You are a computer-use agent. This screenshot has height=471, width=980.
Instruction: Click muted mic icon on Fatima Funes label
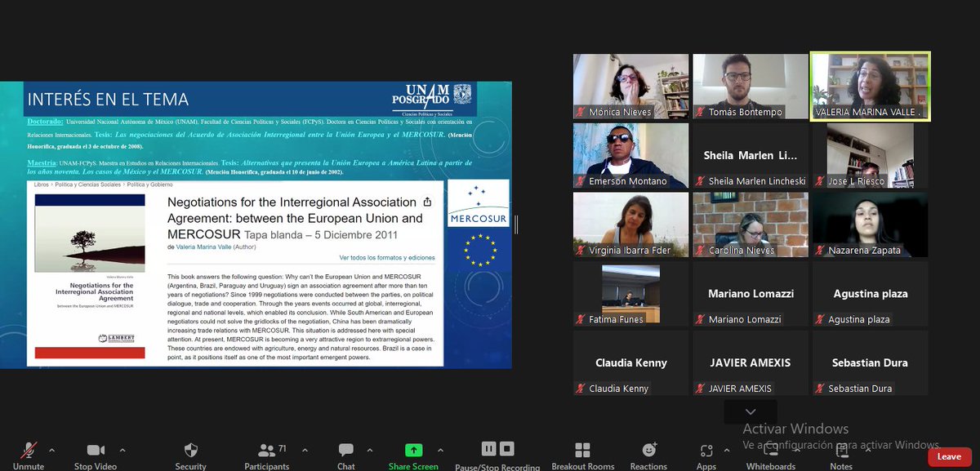pos(581,319)
